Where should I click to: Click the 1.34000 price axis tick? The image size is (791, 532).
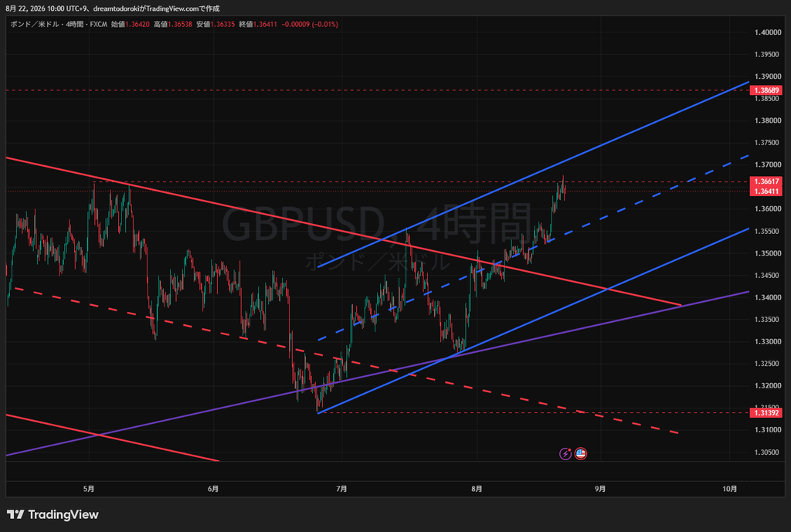click(x=768, y=297)
